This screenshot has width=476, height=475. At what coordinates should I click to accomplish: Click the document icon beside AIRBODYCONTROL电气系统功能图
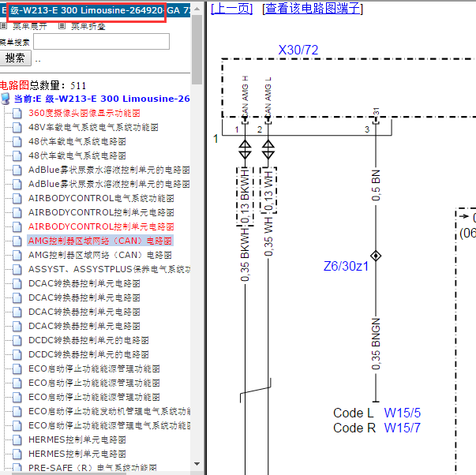[x=17, y=199]
